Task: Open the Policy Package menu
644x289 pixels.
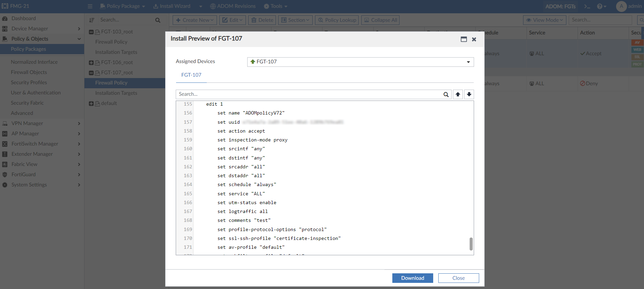Action: point(123,6)
